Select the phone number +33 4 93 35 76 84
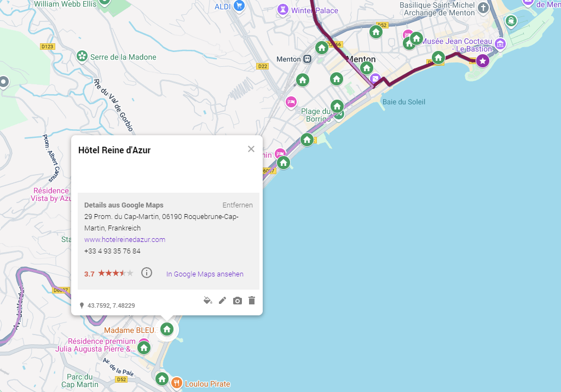This screenshot has height=392, width=561. (112, 251)
